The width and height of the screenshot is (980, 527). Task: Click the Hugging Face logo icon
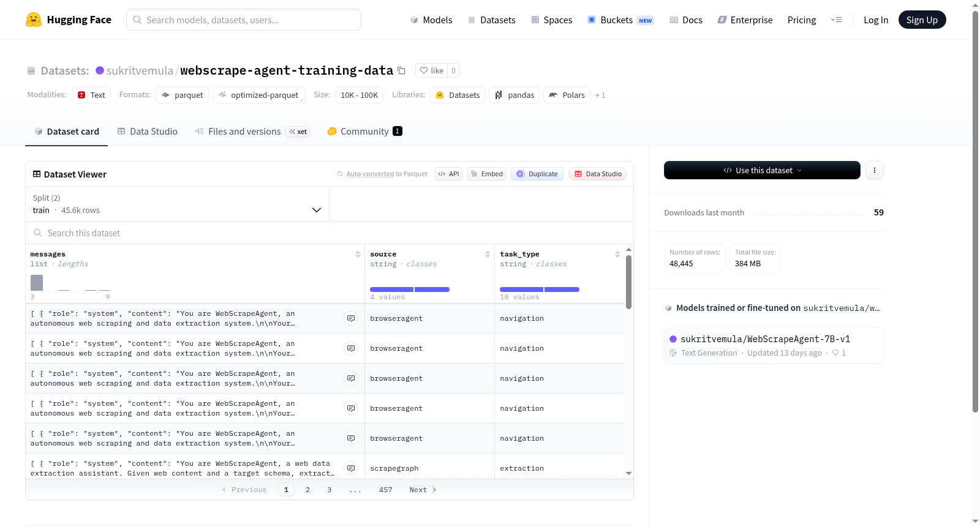coord(34,20)
